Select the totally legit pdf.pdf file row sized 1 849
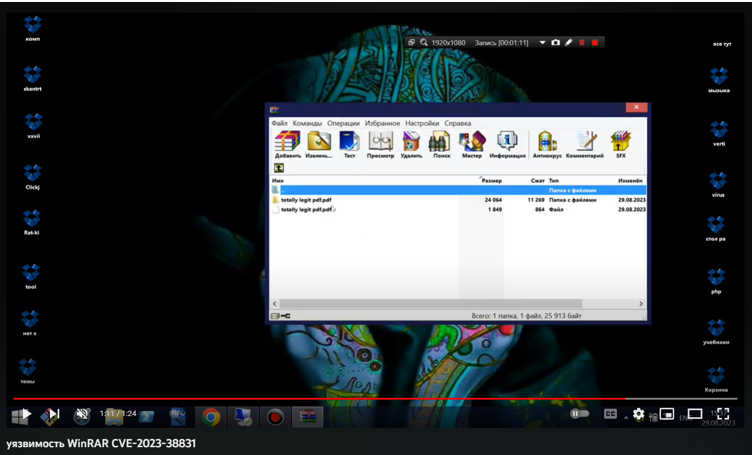 [458, 209]
